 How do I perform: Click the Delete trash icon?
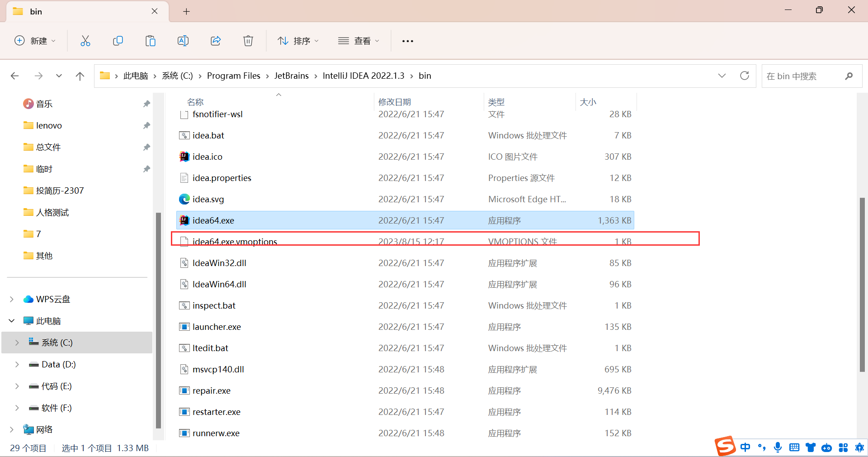click(x=248, y=41)
